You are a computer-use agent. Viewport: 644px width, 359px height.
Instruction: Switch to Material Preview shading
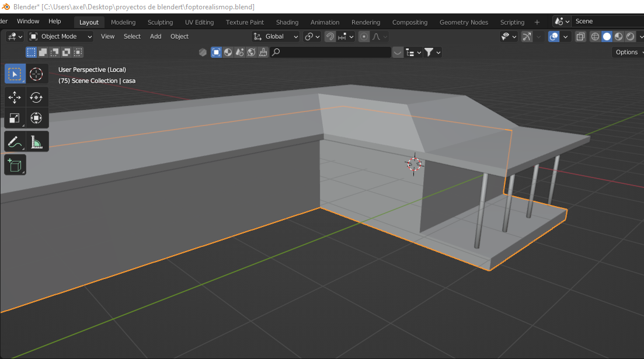coord(618,37)
